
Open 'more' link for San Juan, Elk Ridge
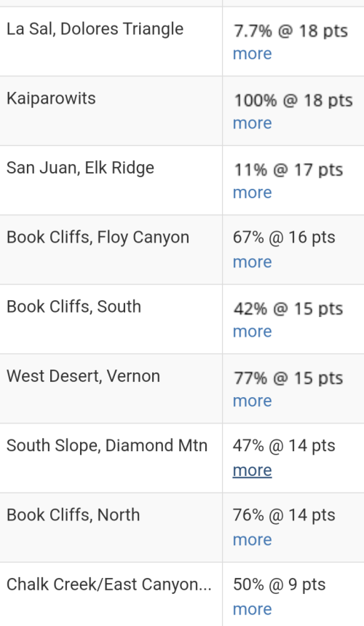[252, 192]
